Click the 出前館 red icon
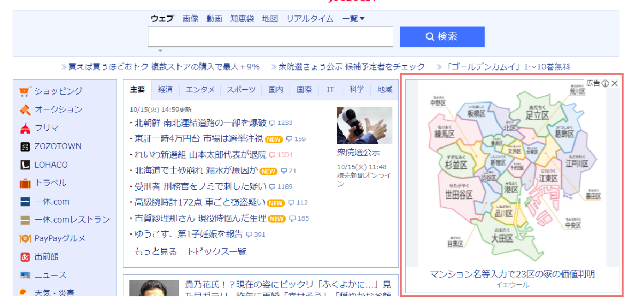Image resolution: width=644 pixels, height=297 pixels. (x=25, y=257)
